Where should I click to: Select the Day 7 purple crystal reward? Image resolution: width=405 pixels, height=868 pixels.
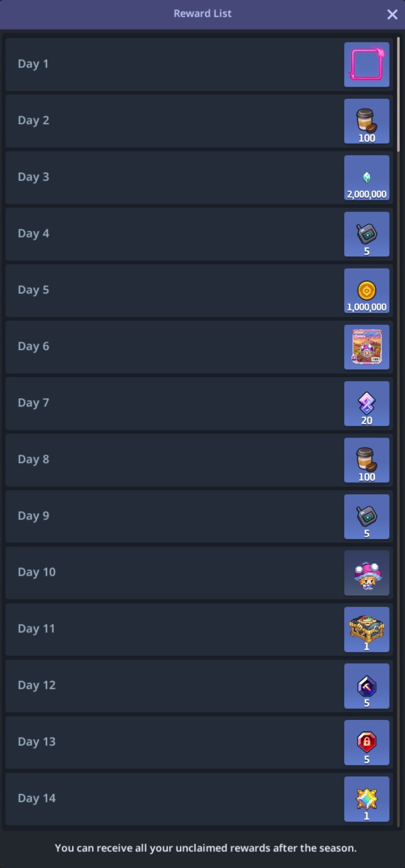[x=366, y=404]
